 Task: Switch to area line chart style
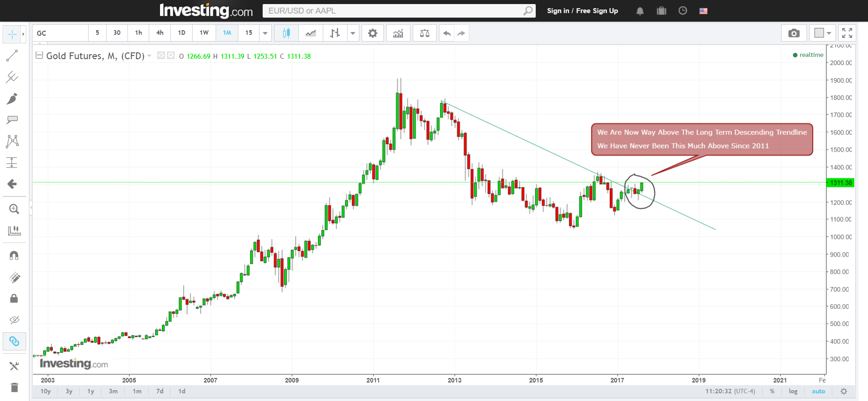(311, 33)
